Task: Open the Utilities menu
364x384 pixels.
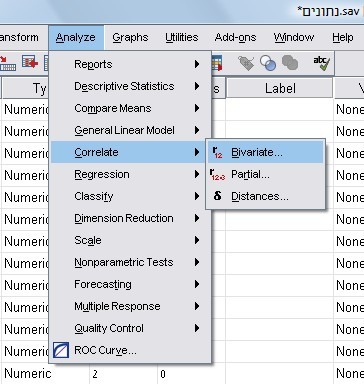Action: pos(182,37)
